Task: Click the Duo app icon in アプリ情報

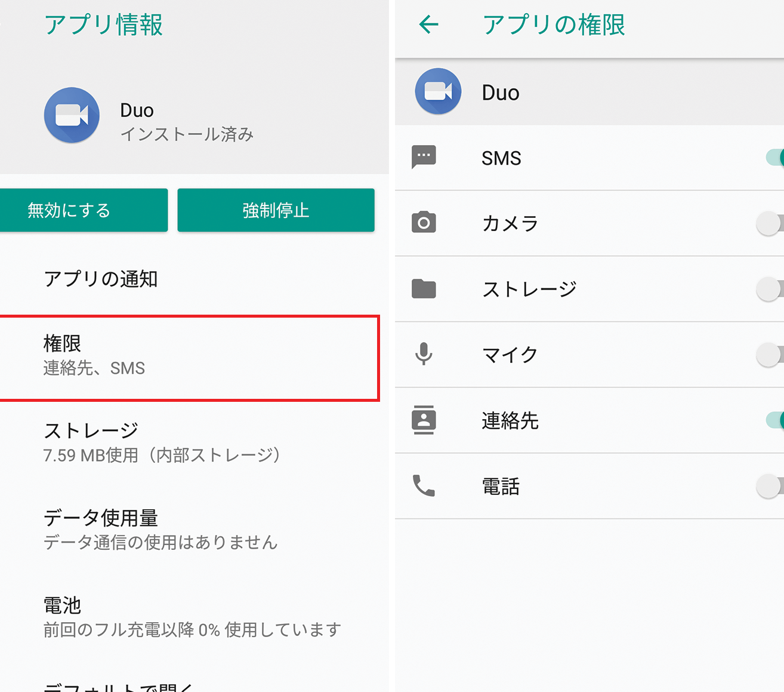Action: coord(72,115)
